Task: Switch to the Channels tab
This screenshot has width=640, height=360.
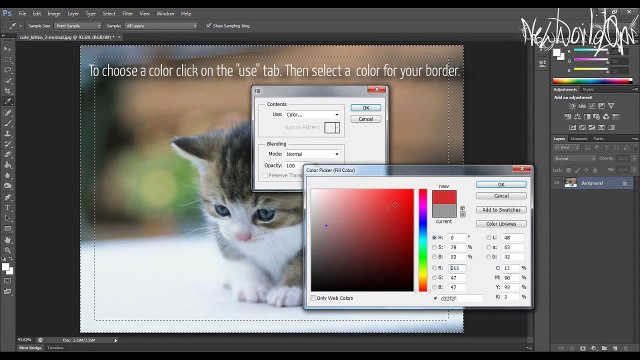Action: point(579,139)
